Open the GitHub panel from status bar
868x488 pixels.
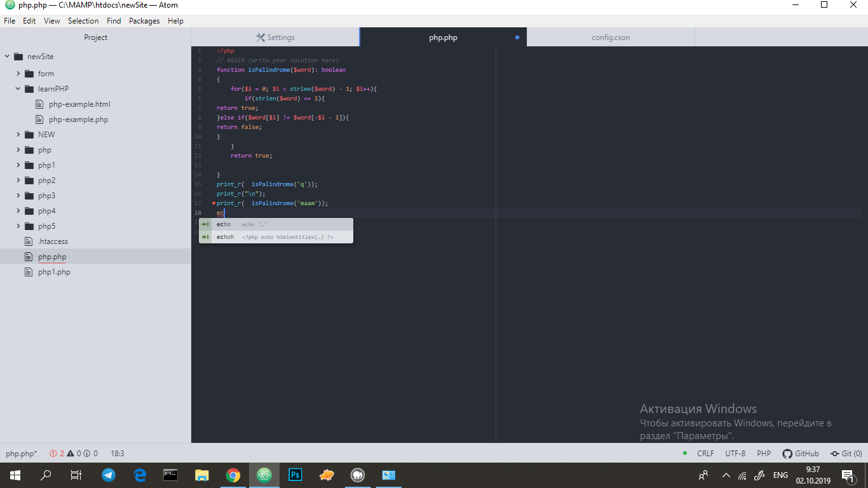[x=801, y=454]
